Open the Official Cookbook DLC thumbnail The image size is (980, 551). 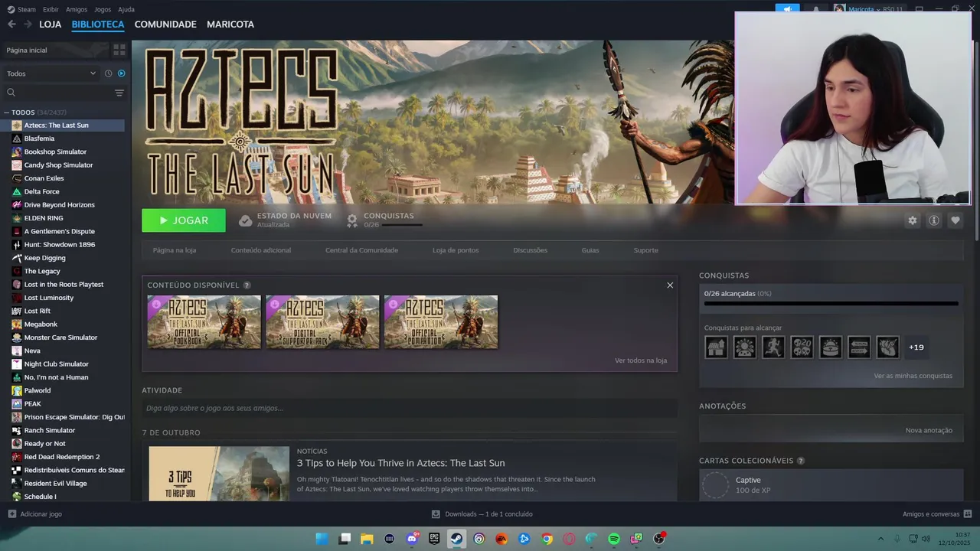pos(204,322)
